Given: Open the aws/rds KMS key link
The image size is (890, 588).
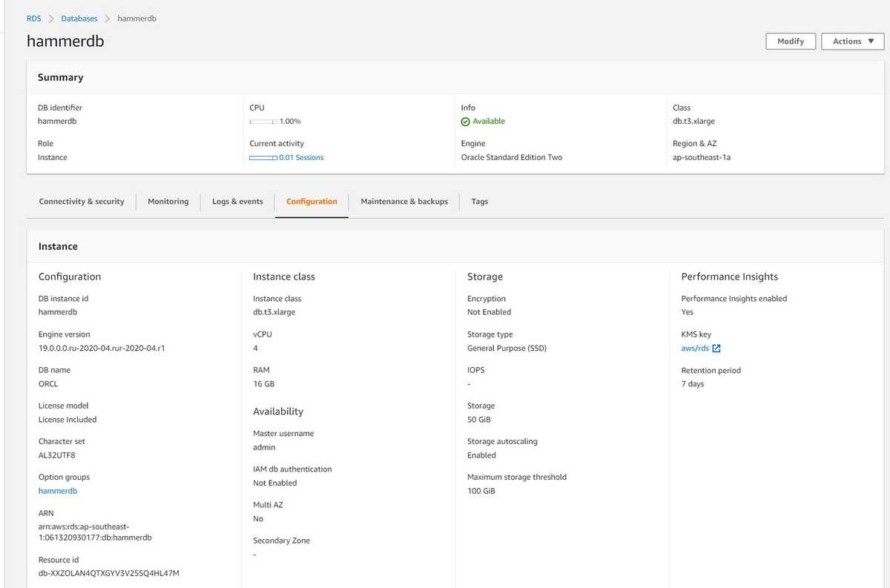Looking at the screenshot, I should coord(696,348).
